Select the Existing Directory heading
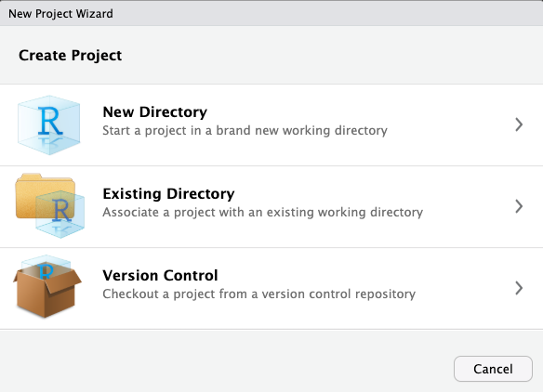The width and height of the screenshot is (543, 392). click(x=168, y=194)
